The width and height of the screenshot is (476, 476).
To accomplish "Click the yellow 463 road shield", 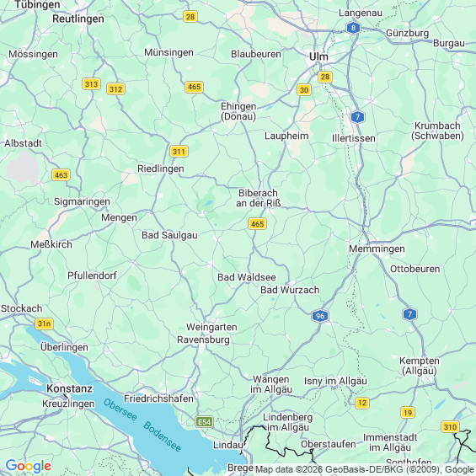I will pyautogui.click(x=61, y=175).
